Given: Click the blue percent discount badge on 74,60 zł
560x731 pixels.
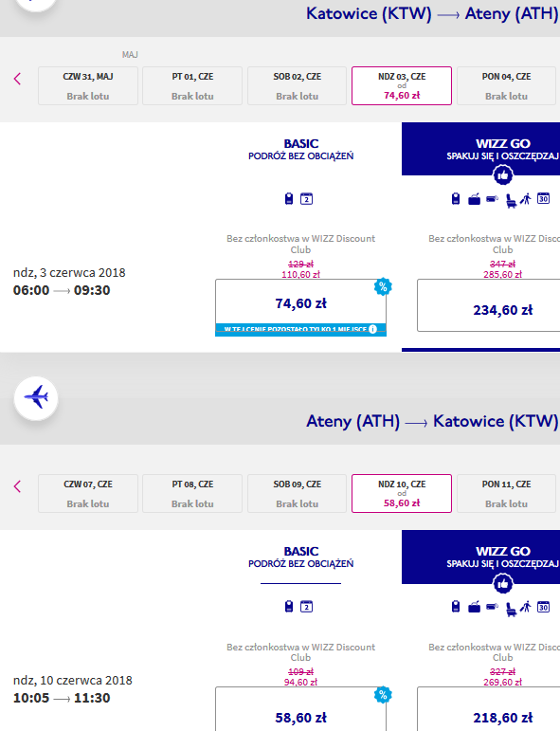Looking at the screenshot, I should 383,286.
